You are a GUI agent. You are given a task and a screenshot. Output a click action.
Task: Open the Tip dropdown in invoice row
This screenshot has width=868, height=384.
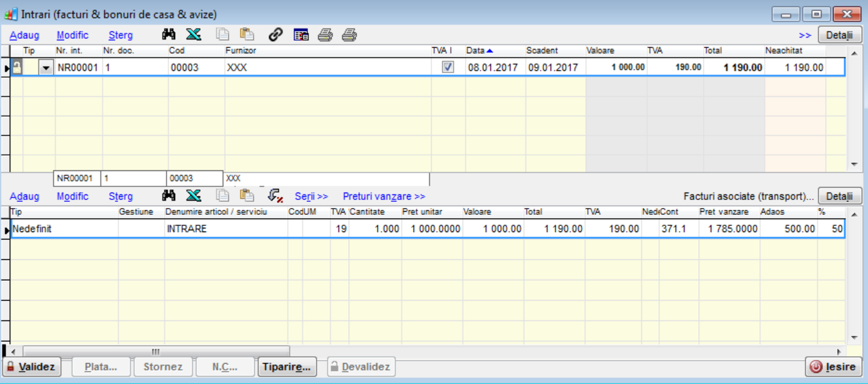pos(46,68)
